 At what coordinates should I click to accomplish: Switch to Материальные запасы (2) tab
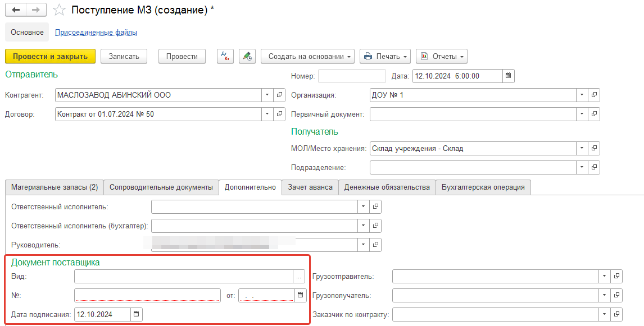click(55, 187)
